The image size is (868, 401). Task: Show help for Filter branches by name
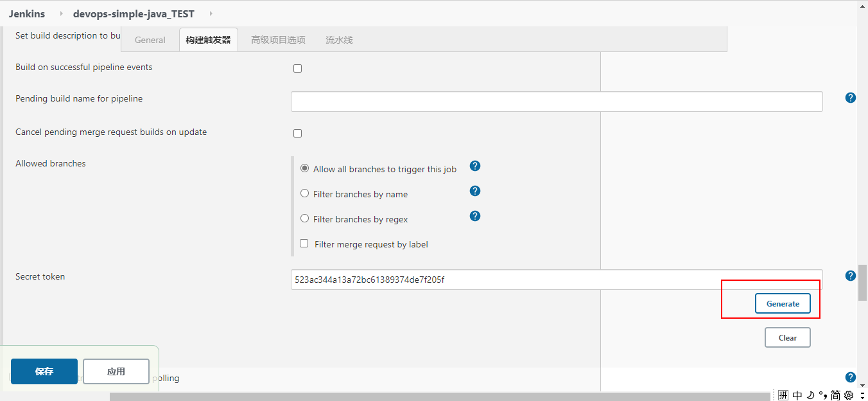tap(475, 191)
